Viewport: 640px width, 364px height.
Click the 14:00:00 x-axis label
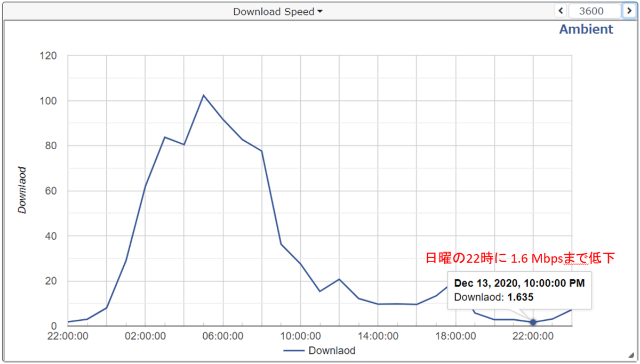378,337
